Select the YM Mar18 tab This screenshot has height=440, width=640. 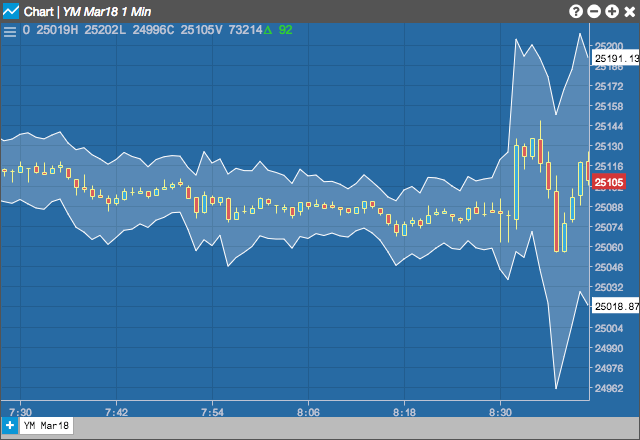pyautogui.click(x=46, y=426)
